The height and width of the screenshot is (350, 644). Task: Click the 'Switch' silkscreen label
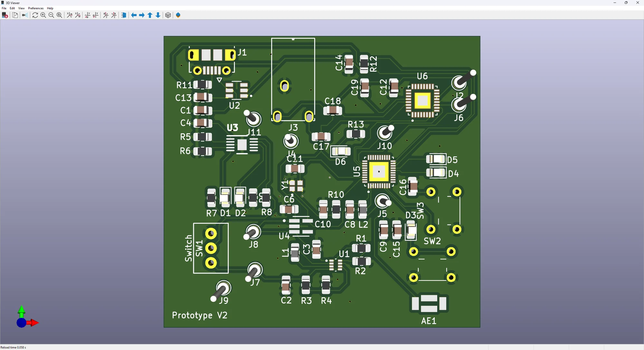tap(188, 248)
